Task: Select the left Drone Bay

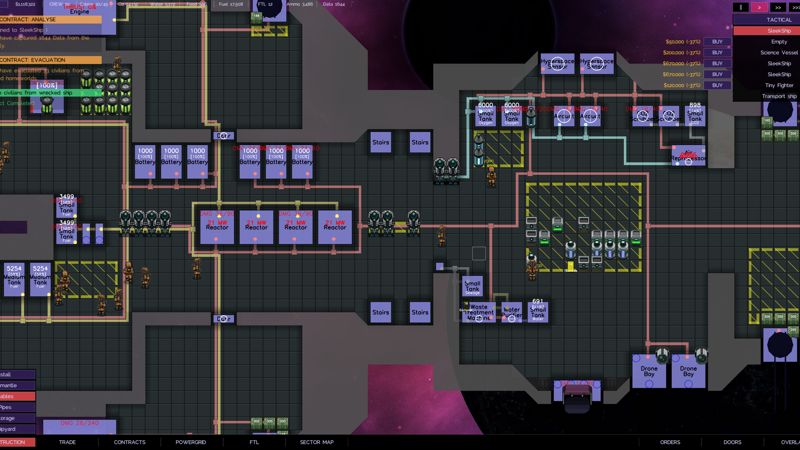Action: coord(649,371)
